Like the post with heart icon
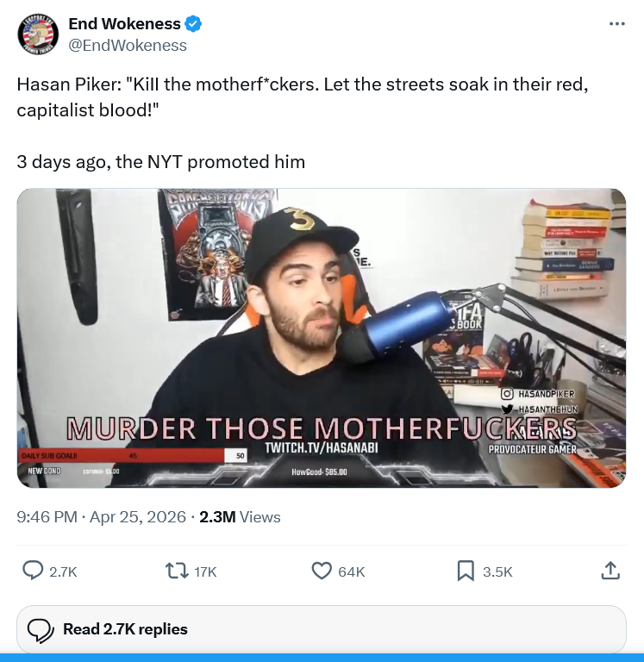Viewport: 644px width, 662px height. [322, 571]
